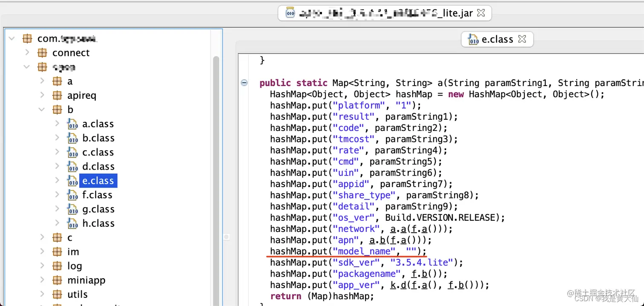Collapse the b package
Image resolution: width=644 pixels, height=306 pixels.
coord(42,110)
